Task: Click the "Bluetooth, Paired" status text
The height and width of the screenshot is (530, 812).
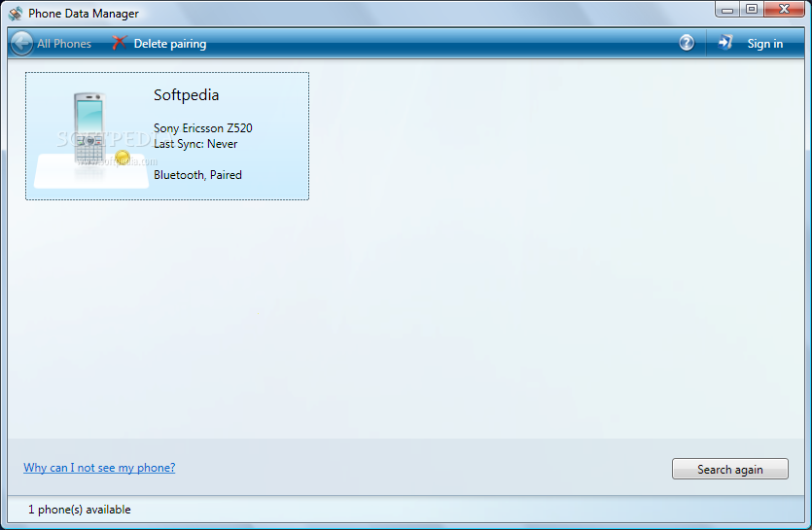Action: tap(197, 175)
